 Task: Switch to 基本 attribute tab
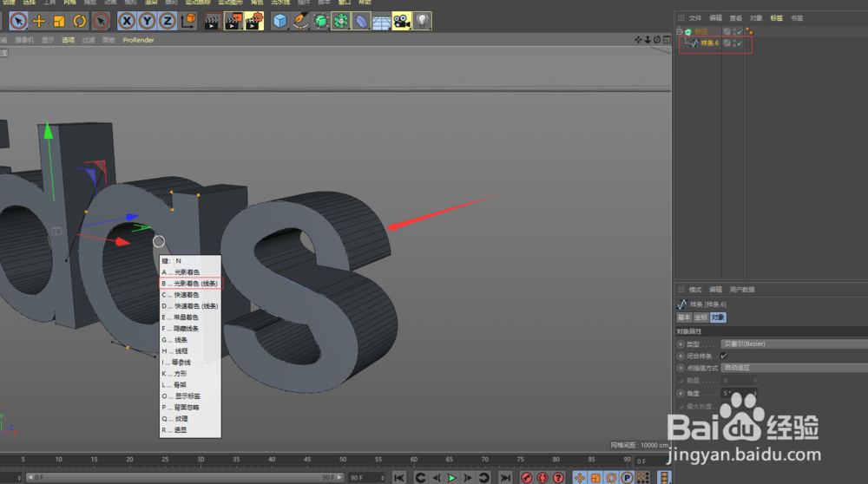[684, 317]
